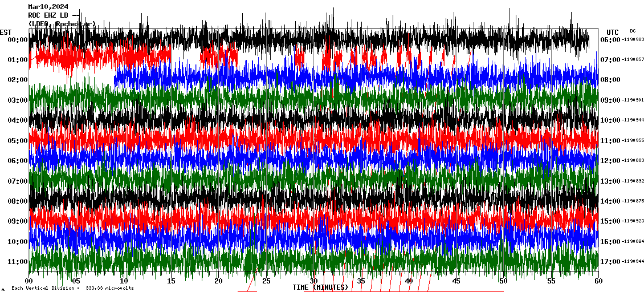Click the 00:00 EST time label

[18, 39]
